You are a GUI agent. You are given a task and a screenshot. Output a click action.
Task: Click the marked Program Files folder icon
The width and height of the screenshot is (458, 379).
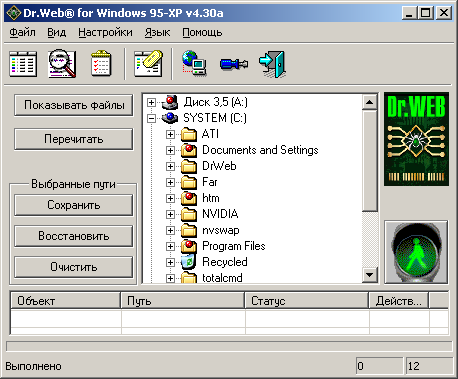coord(189,246)
